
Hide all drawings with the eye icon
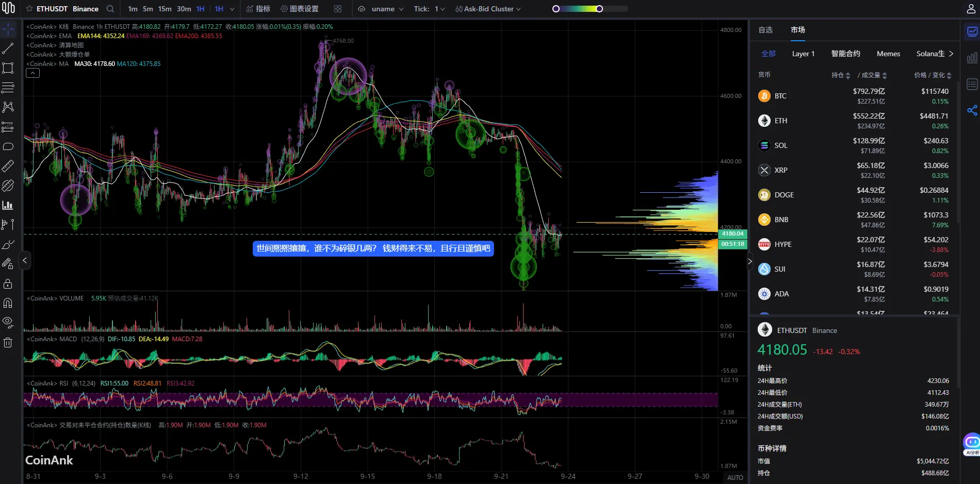8,323
